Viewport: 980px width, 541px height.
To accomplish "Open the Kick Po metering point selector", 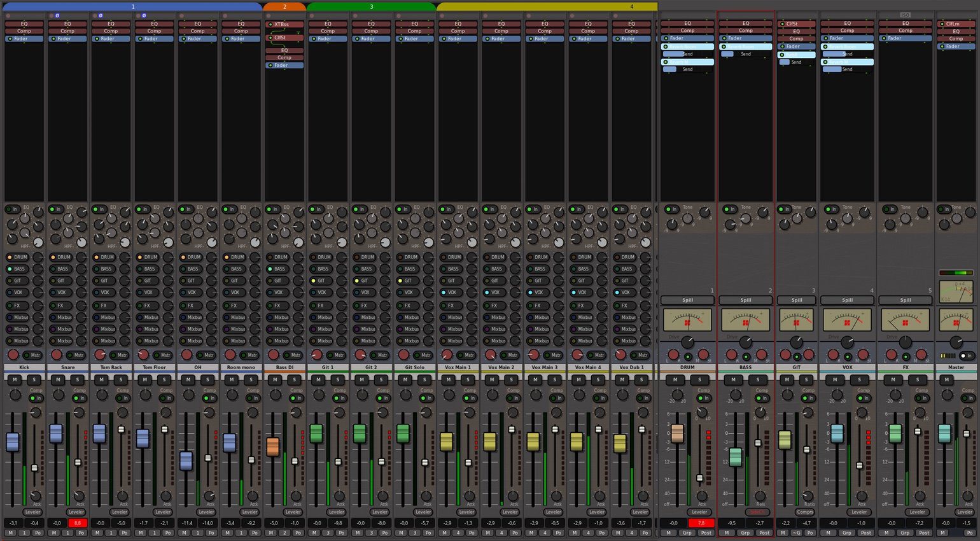I will pyautogui.click(x=38, y=533).
